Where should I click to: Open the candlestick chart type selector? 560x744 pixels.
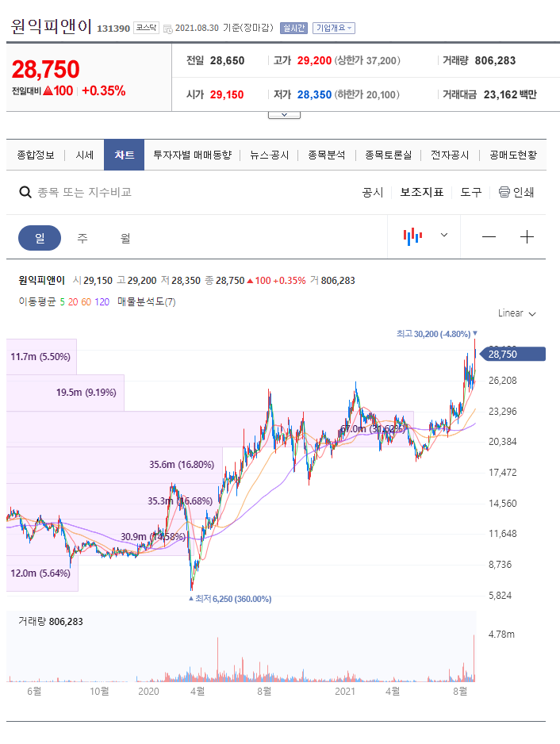click(412, 236)
